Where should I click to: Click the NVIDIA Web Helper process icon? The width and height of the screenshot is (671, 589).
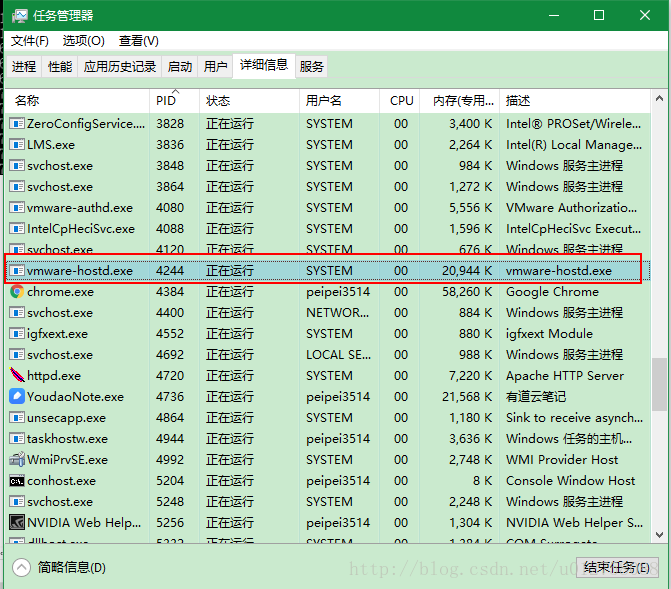pyautogui.click(x=17, y=523)
